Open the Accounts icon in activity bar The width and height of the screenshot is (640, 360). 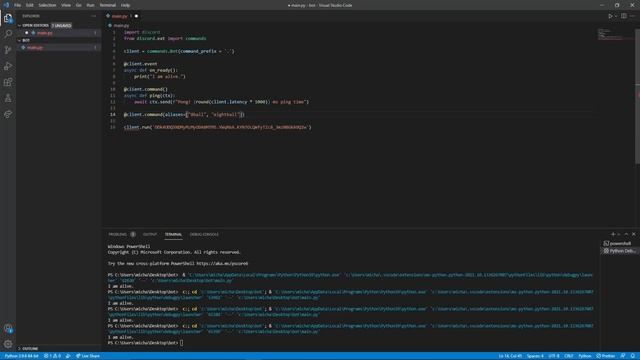point(8,328)
